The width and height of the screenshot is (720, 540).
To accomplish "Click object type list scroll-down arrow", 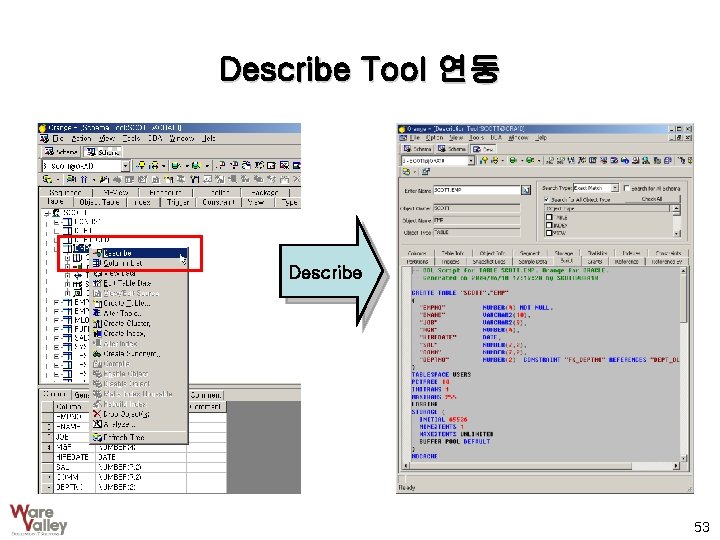I will (676, 233).
